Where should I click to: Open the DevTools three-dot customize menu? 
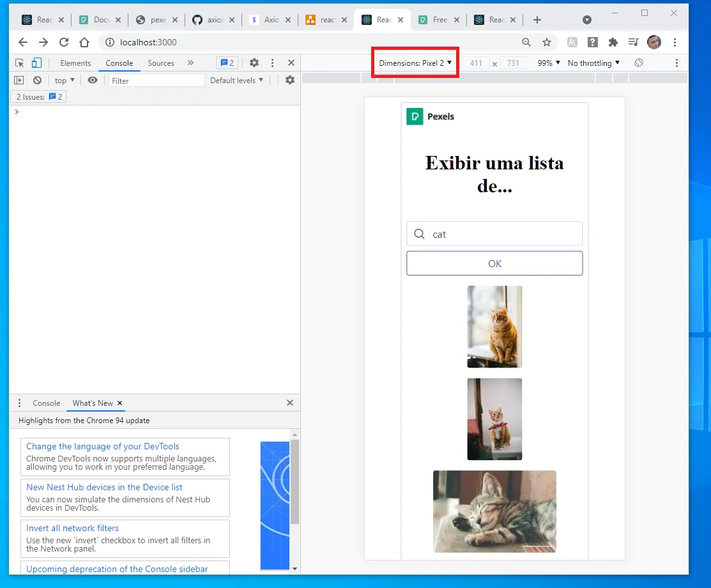(x=273, y=63)
